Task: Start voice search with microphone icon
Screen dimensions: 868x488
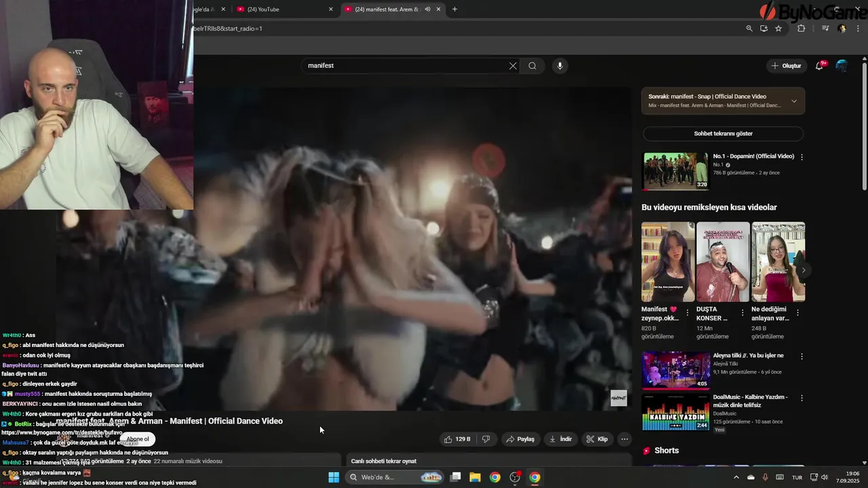Action: [x=560, y=66]
